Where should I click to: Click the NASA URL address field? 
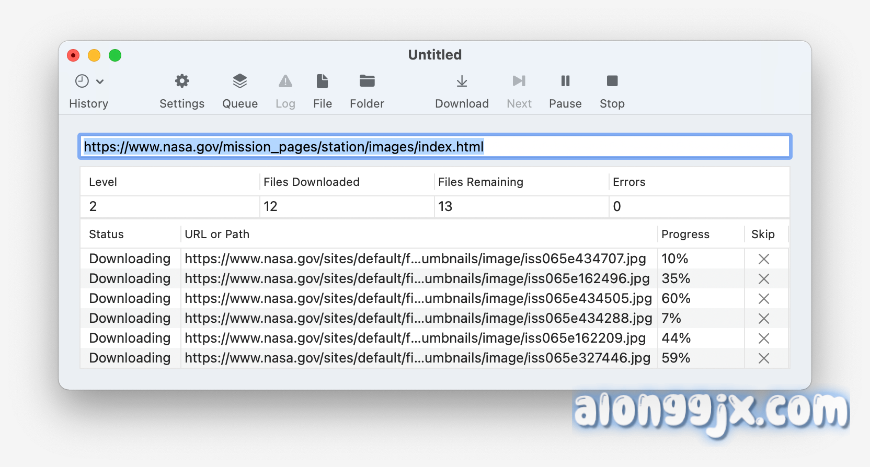point(435,147)
